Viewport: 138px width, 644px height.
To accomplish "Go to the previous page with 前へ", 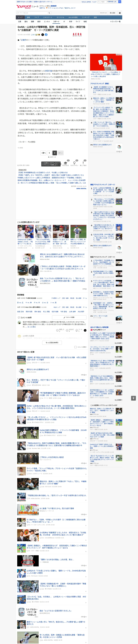I will (x=43, y=153).
